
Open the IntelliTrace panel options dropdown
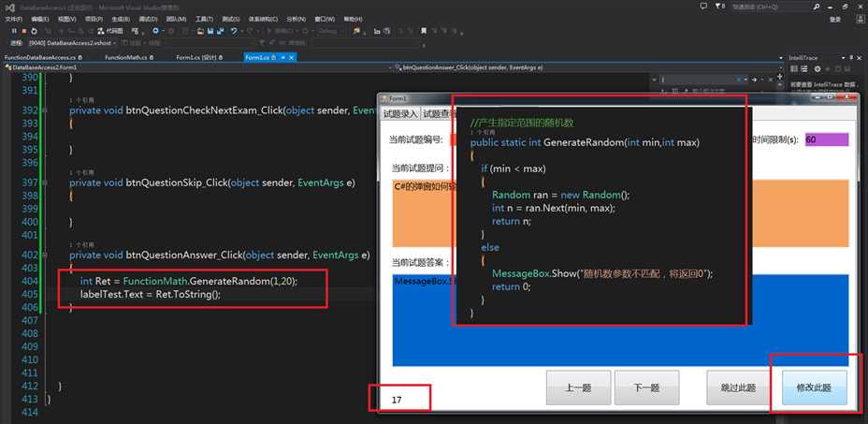(842, 58)
